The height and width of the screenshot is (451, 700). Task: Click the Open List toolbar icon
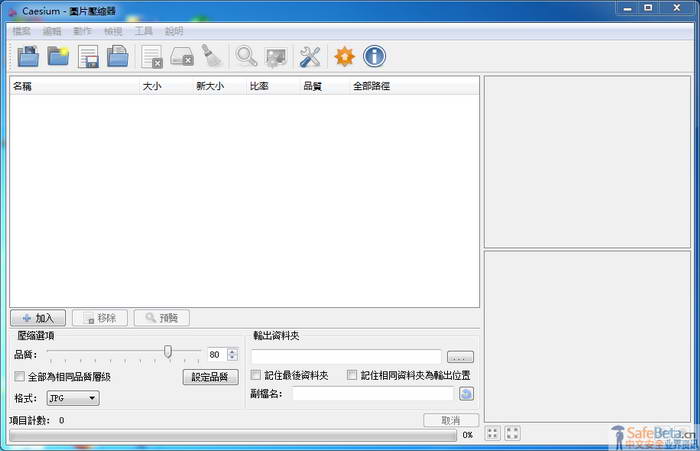tap(118, 56)
